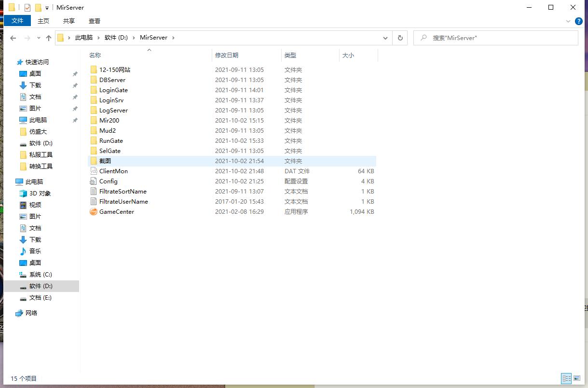Viewport: 588px width, 388px height.
Task: Click the back navigation arrow
Action: coord(13,38)
